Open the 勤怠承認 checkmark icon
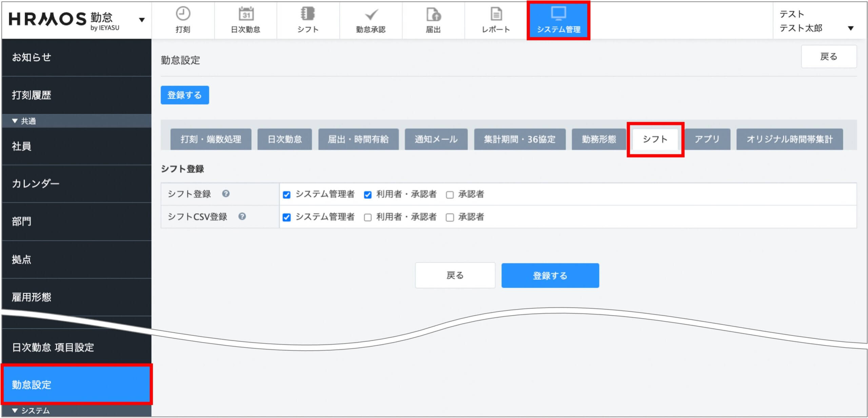The width and height of the screenshot is (868, 418). coord(371,15)
